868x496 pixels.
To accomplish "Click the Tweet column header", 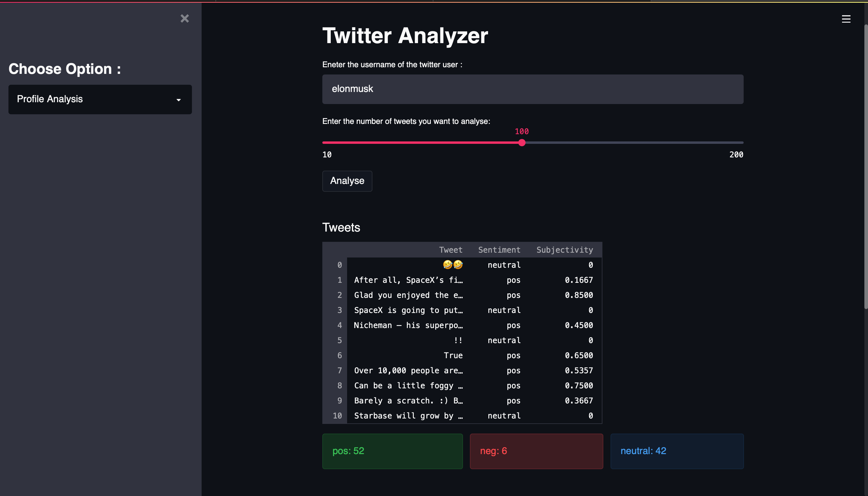I will click(x=451, y=250).
